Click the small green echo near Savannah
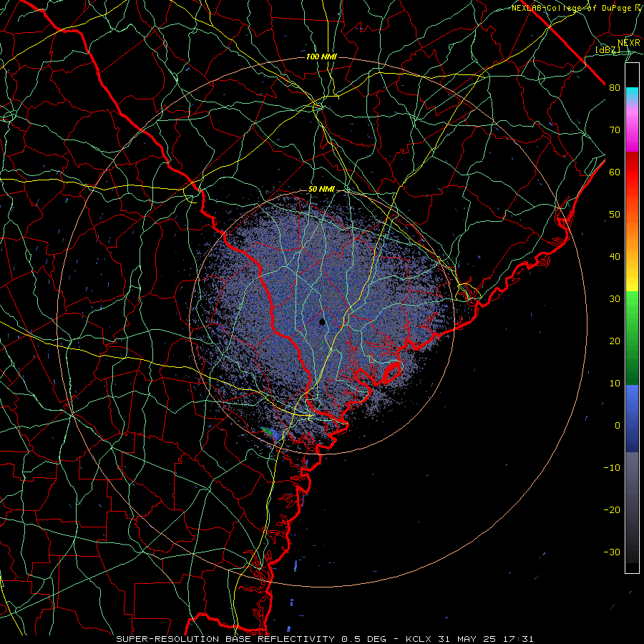The image size is (644, 644). pyautogui.click(x=268, y=431)
